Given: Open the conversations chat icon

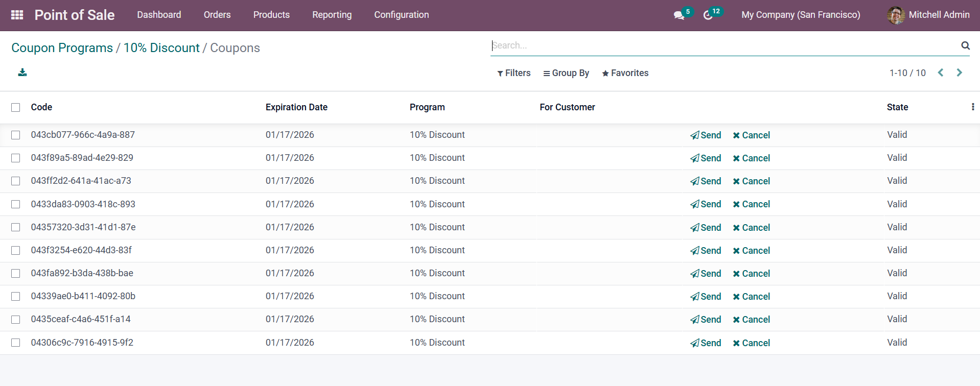Looking at the screenshot, I should click(x=679, y=15).
